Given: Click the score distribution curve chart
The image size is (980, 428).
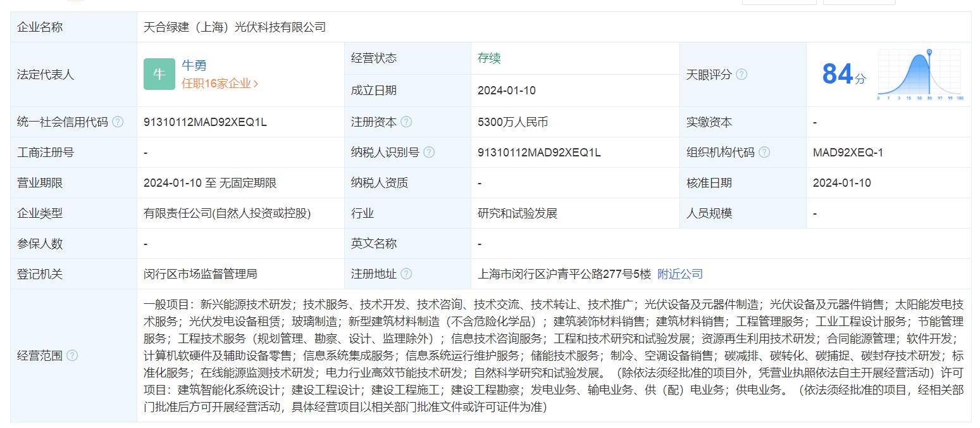Looking at the screenshot, I should (920, 75).
